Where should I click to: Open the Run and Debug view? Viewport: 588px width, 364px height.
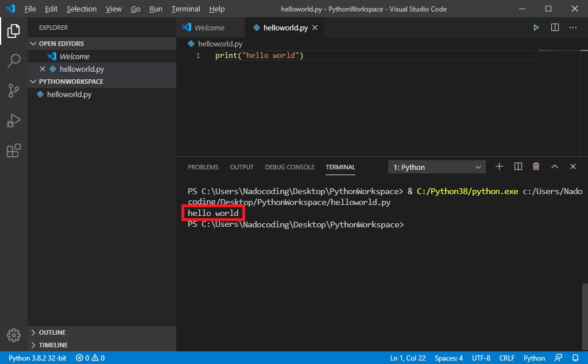tap(14, 121)
